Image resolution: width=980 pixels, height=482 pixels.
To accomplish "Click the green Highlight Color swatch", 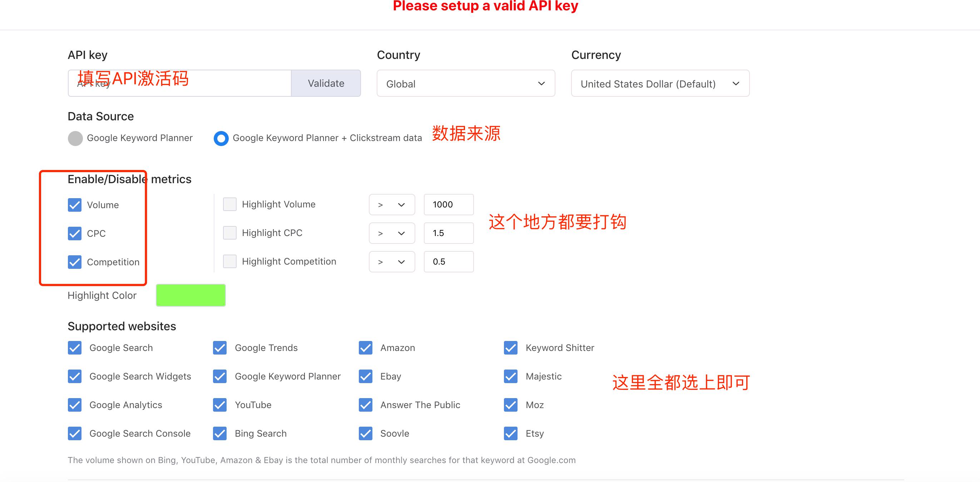I will click(190, 295).
